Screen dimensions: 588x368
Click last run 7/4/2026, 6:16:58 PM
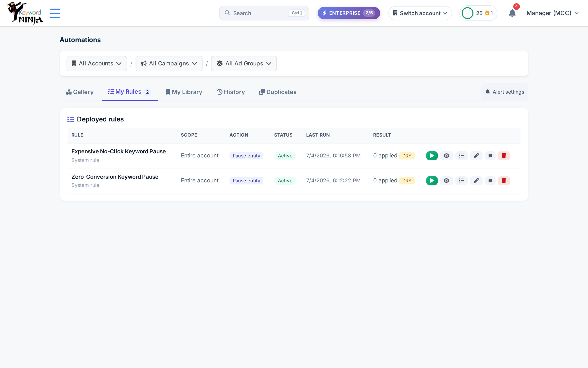coord(333,156)
